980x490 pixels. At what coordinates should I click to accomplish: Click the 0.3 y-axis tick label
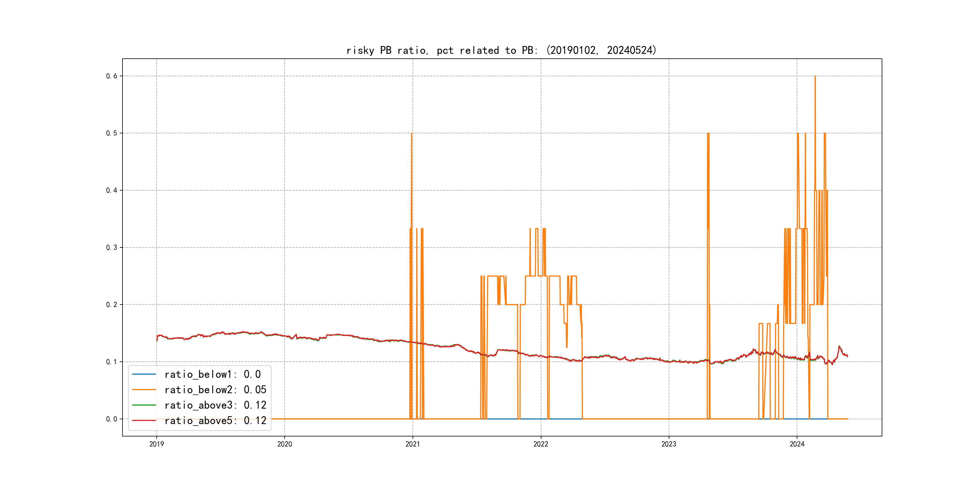tap(112, 248)
